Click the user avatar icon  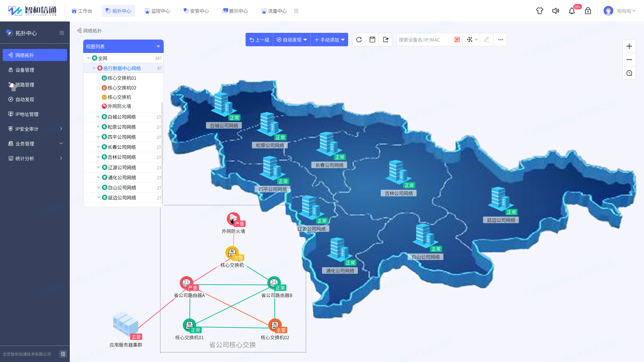608,11
